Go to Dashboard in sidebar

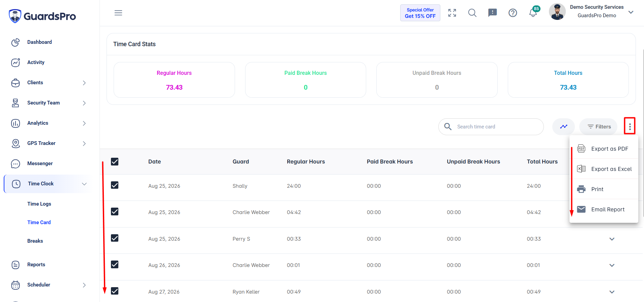click(39, 42)
